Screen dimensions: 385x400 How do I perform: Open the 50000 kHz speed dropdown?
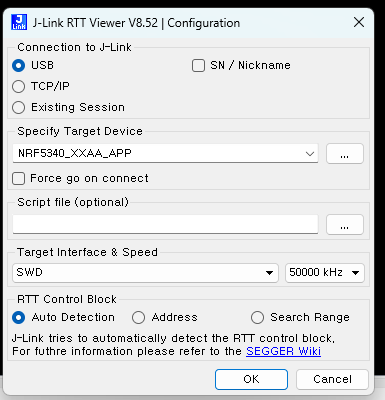(x=325, y=273)
